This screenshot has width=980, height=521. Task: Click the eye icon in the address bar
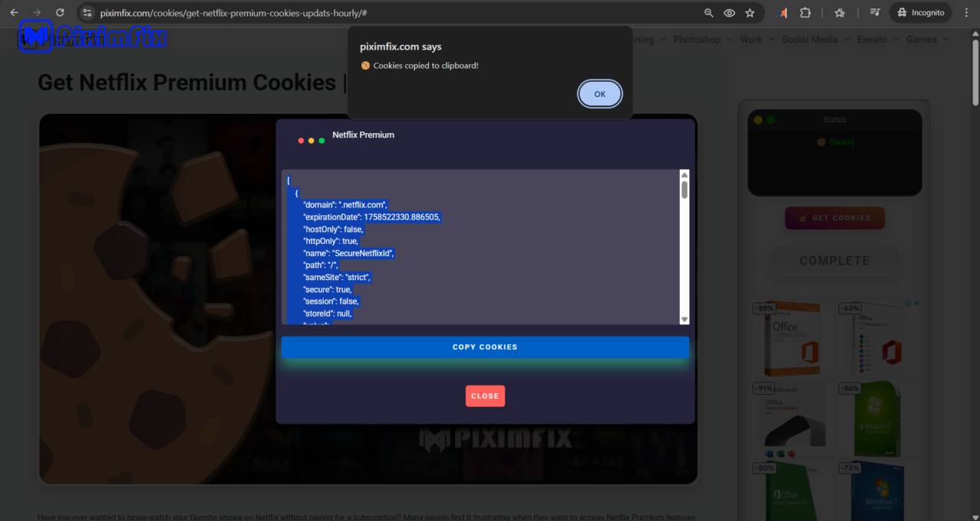tap(730, 13)
